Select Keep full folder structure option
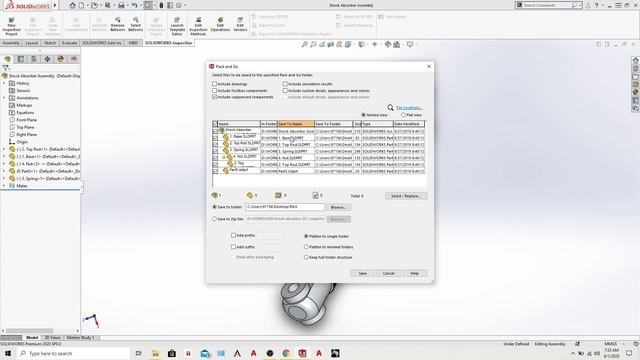Viewport: 640px width, 360px height. coord(306,257)
